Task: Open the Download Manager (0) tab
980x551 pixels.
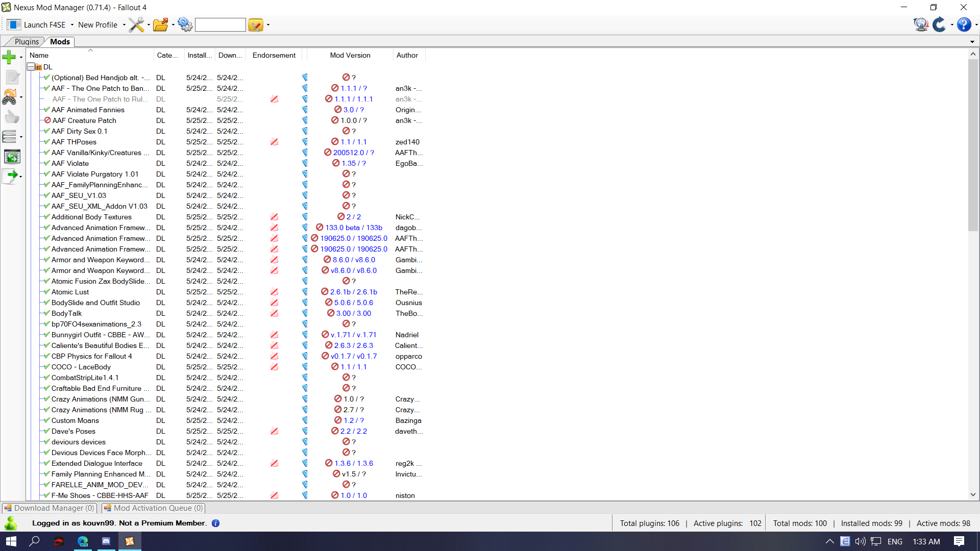Action: tap(50, 508)
